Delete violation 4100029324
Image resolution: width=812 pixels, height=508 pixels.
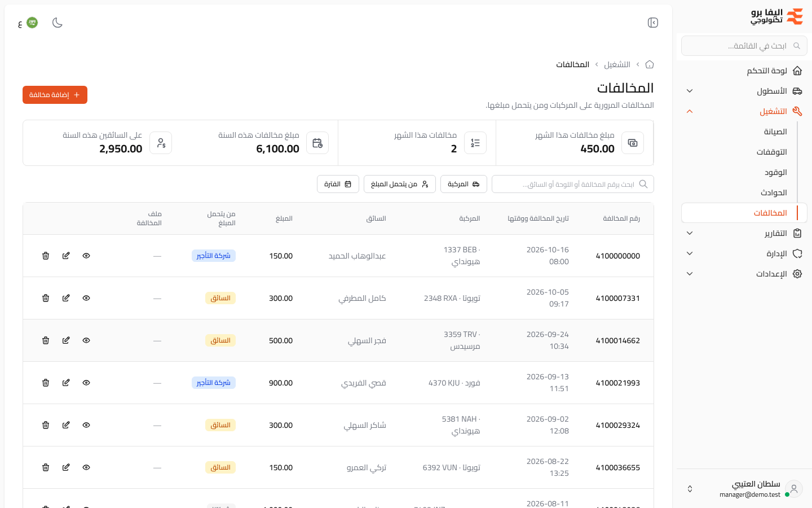point(46,425)
